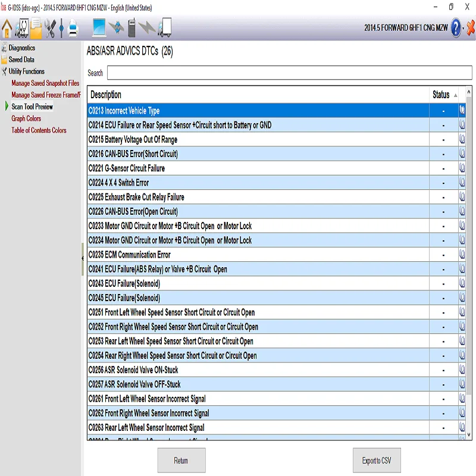Open the info icon for C0215 row

(462, 139)
